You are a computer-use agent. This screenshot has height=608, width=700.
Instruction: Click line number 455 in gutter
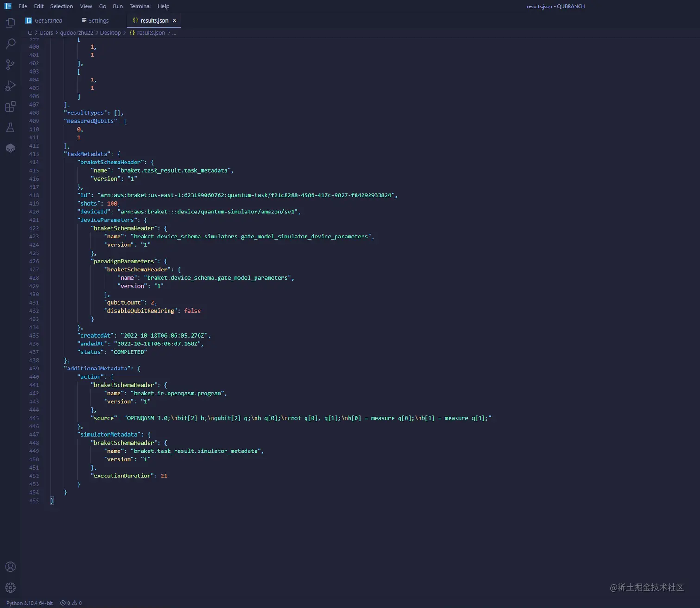(x=34, y=501)
